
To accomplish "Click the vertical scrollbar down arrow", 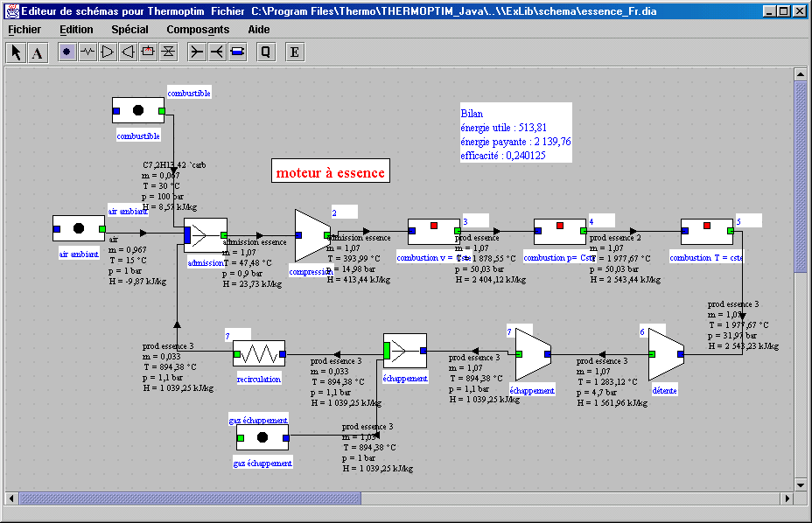I will point(801,485).
